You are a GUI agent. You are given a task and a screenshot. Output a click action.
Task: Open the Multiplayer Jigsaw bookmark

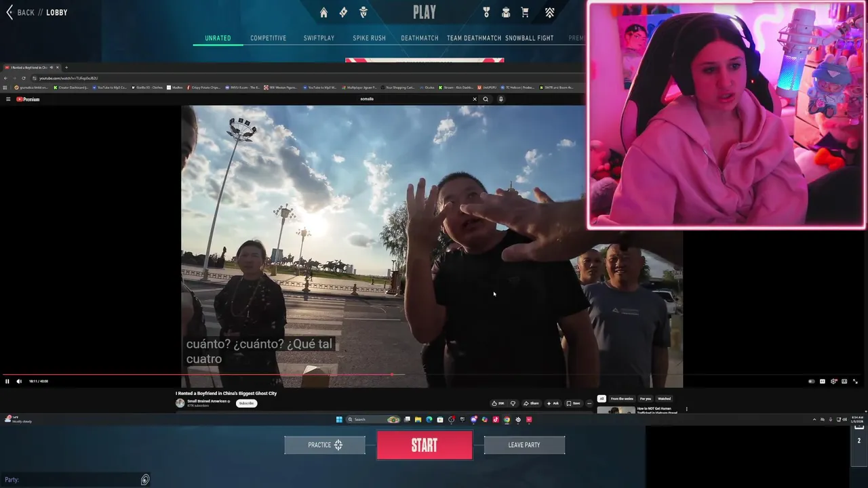point(359,87)
